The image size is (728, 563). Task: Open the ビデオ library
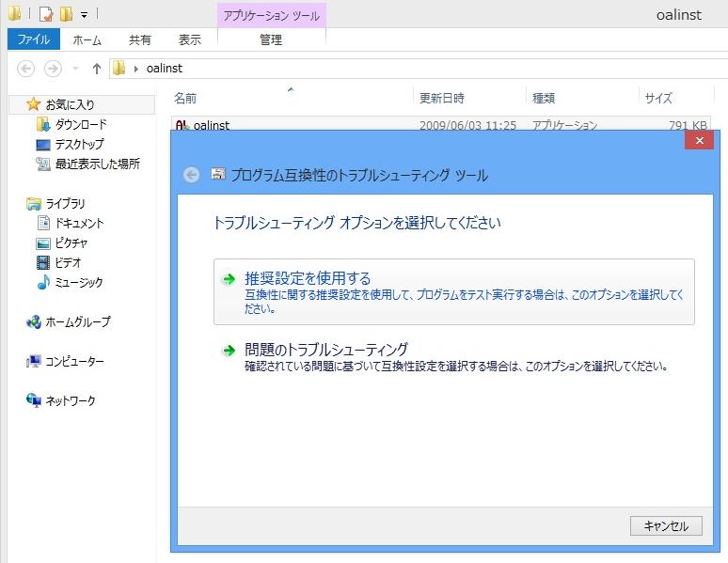point(68,263)
